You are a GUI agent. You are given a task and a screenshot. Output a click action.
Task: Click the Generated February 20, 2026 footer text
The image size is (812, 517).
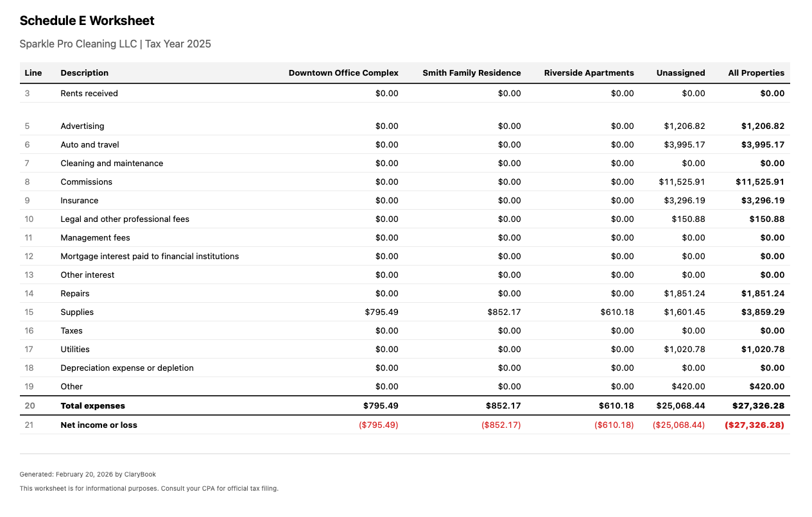click(x=88, y=475)
